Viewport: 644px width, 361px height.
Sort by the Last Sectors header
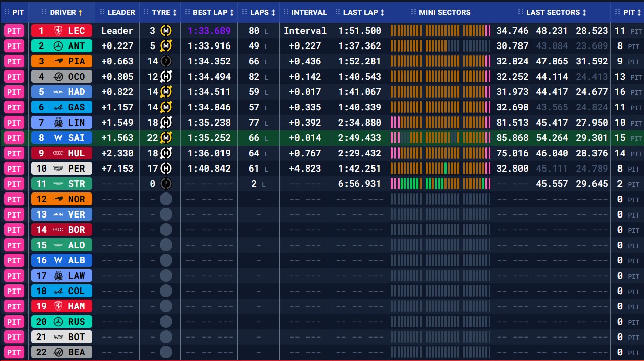pyautogui.click(x=556, y=12)
